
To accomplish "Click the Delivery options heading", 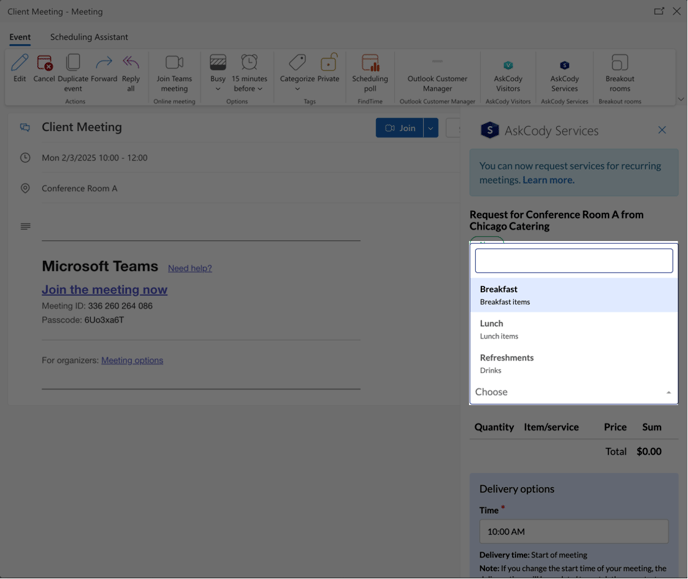I will pos(516,489).
